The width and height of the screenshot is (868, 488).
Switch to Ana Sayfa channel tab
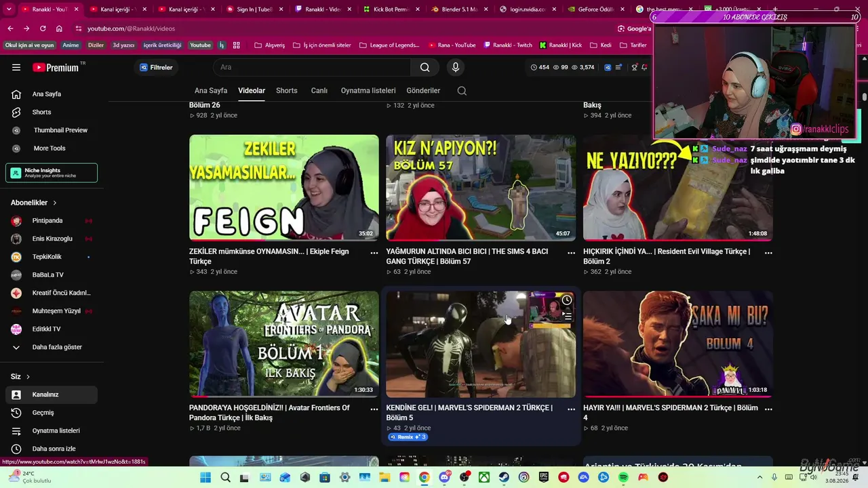211,91
